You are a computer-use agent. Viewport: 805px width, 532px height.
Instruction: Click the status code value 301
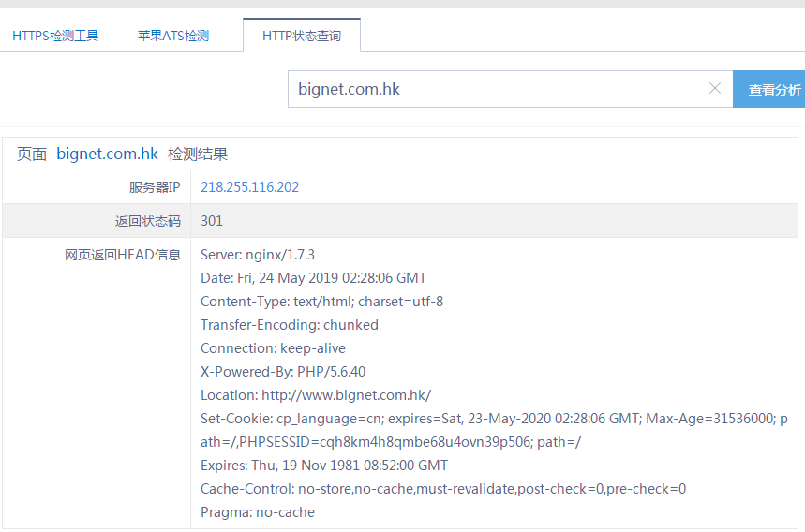click(x=212, y=221)
